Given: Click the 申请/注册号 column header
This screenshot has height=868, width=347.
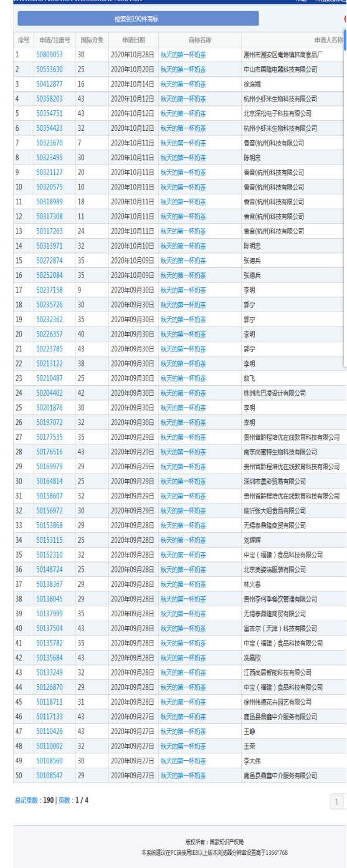Looking at the screenshot, I should [54, 40].
